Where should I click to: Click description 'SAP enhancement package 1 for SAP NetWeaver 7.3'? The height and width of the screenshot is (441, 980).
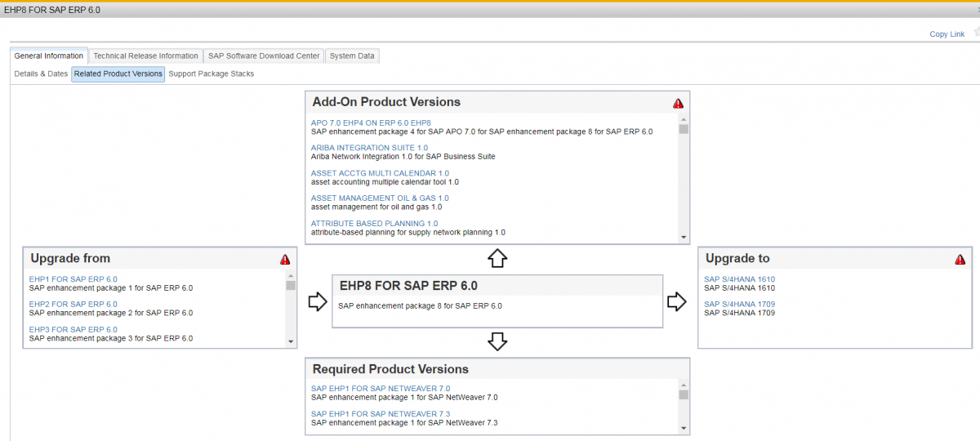(404, 423)
